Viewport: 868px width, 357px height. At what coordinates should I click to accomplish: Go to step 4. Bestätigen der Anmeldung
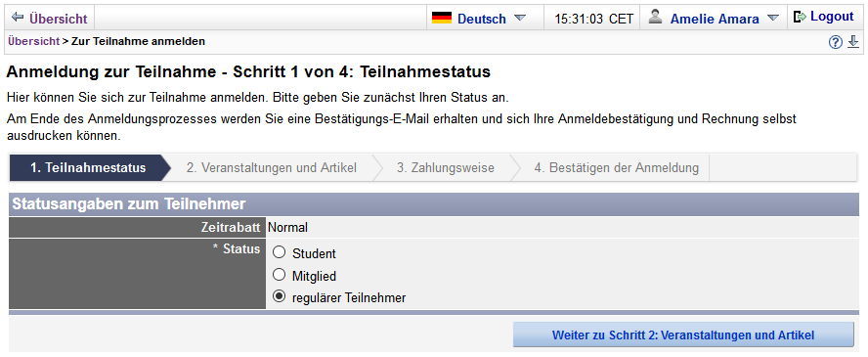[616, 167]
